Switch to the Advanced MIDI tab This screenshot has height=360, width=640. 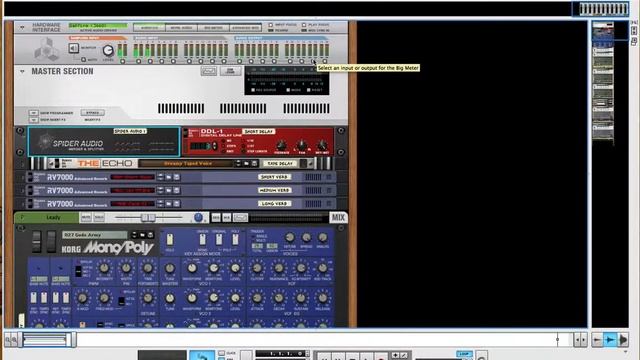point(245,28)
